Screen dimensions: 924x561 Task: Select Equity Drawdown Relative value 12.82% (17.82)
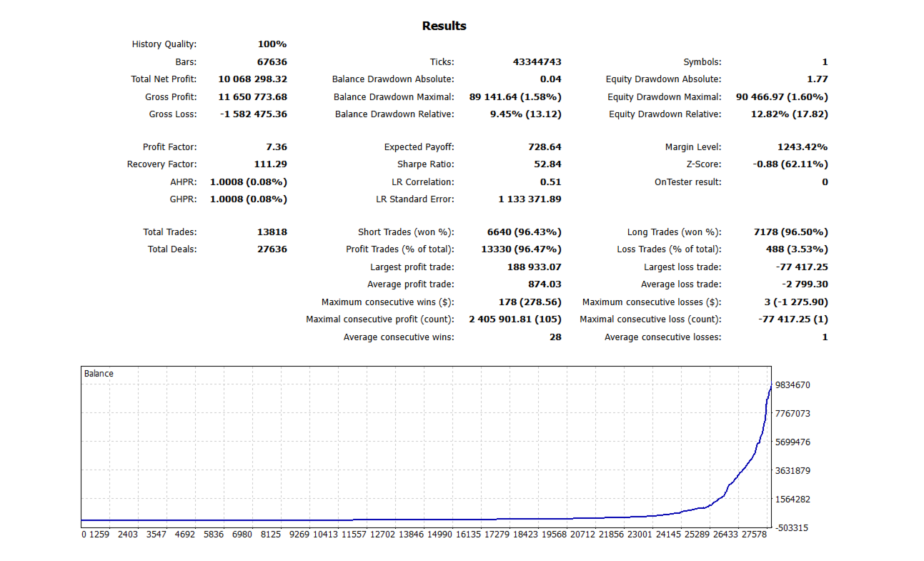[x=790, y=114]
